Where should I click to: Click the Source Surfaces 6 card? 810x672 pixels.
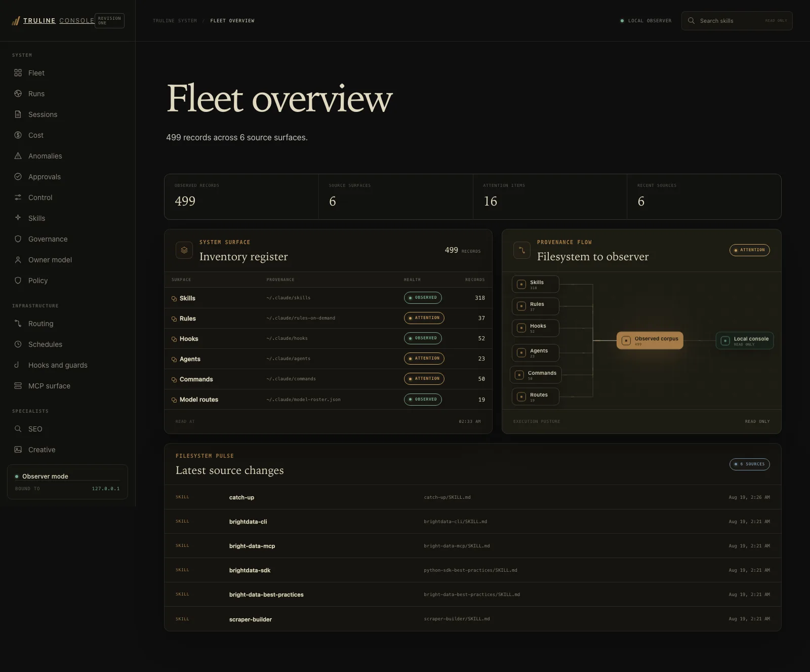click(396, 197)
